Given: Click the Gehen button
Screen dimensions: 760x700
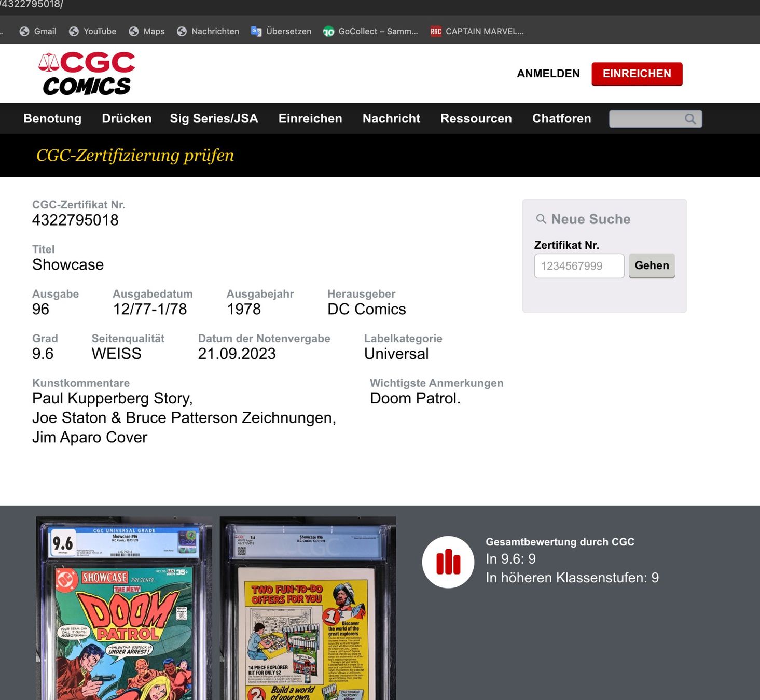Looking at the screenshot, I should coord(652,265).
